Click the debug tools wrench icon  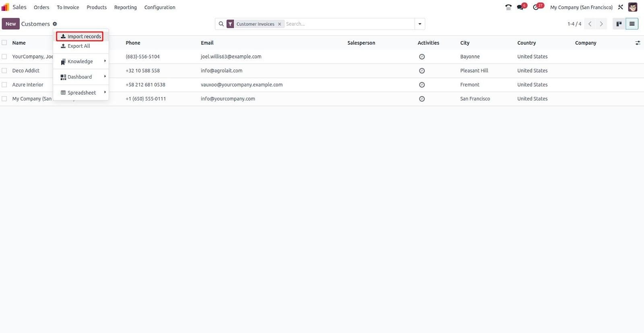point(621,7)
